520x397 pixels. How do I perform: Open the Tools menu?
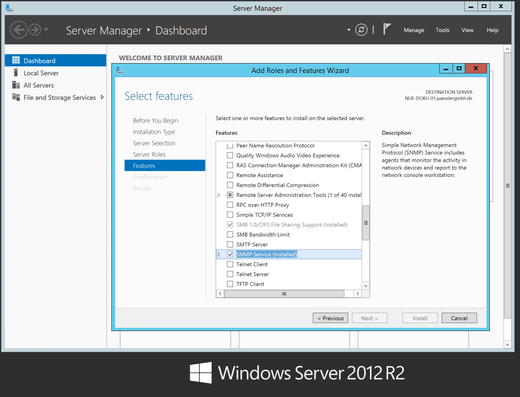click(442, 30)
